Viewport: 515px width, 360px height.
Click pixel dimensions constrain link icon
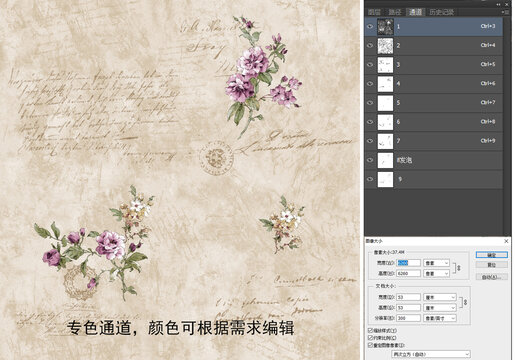(x=459, y=268)
